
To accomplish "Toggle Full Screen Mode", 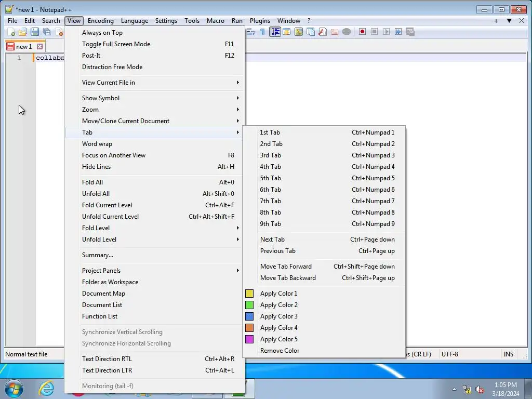I will point(155,44).
